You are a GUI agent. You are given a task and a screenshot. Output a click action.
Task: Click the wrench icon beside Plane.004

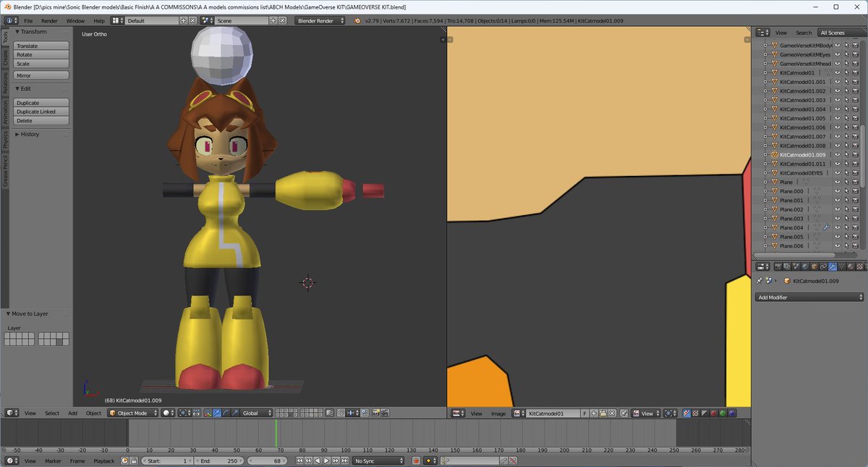click(825, 227)
